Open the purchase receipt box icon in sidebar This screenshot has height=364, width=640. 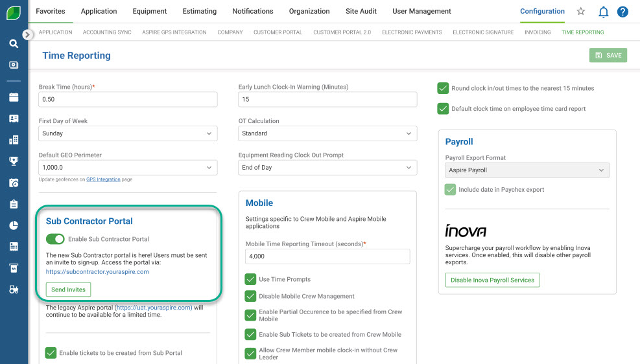[14, 267]
